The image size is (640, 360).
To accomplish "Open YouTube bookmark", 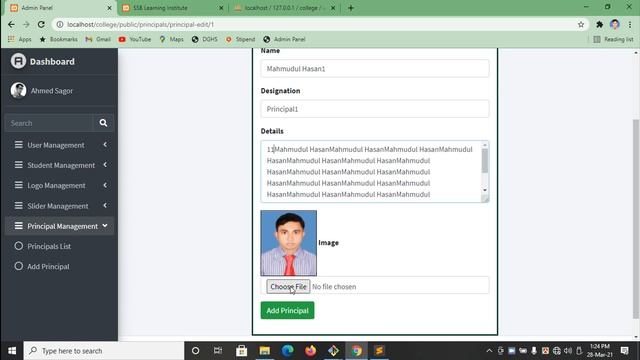I will (x=135, y=39).
